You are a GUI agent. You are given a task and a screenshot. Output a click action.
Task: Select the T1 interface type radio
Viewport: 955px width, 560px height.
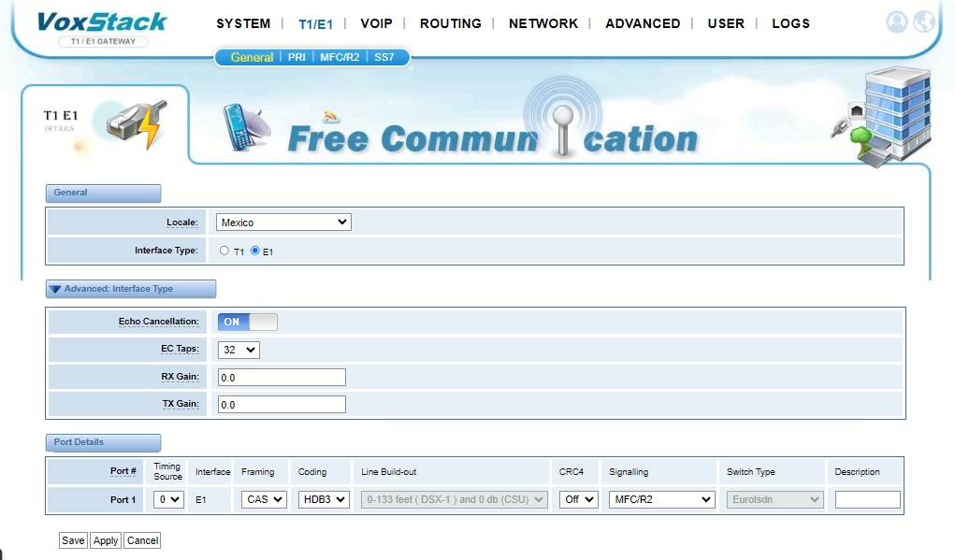coord(224,251)
